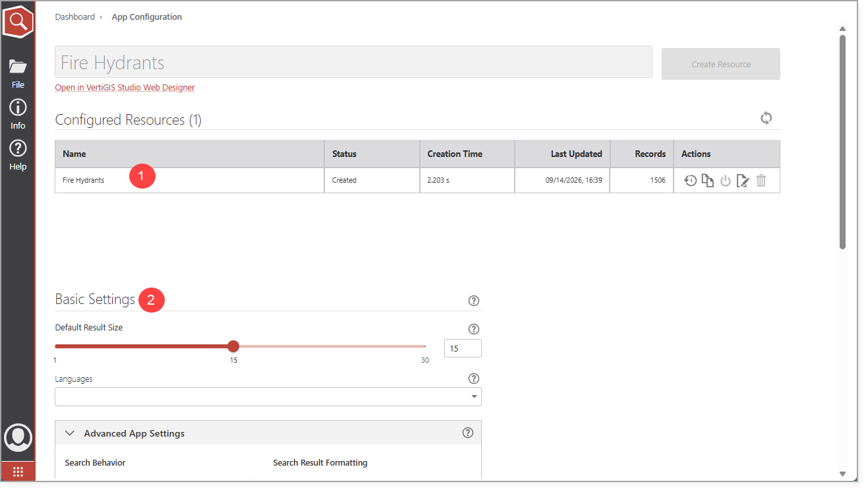Image resolution: width=868 pixels, height=492 pixels.
Task: Sort by the Creation Time column header
Action: tap(467, 154)
